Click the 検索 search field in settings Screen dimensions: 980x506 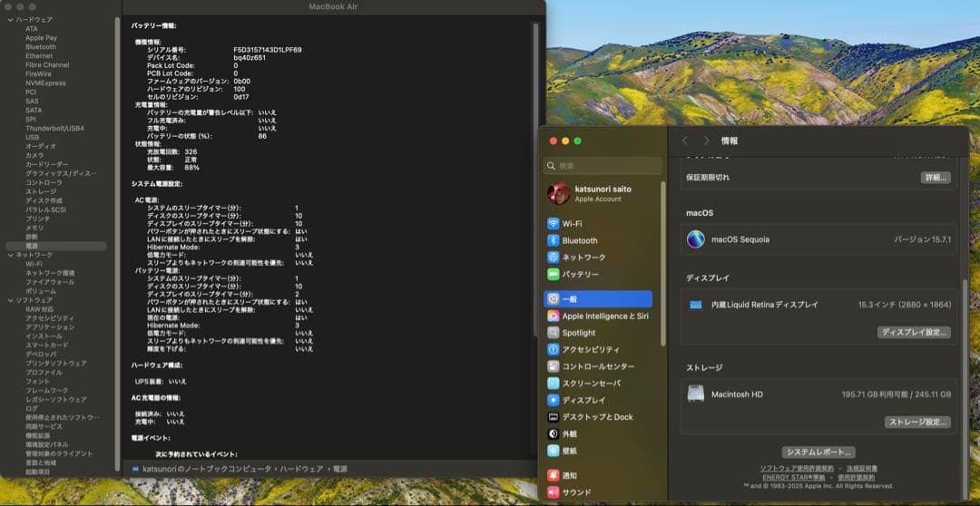click(603, 166)
